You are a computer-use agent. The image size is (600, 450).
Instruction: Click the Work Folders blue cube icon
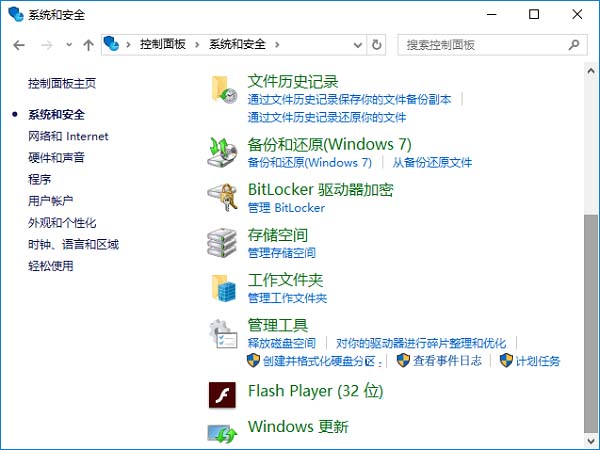coord(224,288)
